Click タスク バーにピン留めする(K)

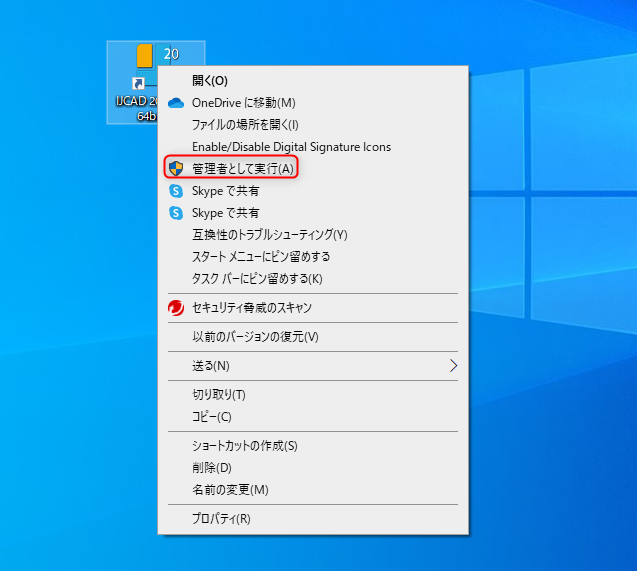point(313,279)
